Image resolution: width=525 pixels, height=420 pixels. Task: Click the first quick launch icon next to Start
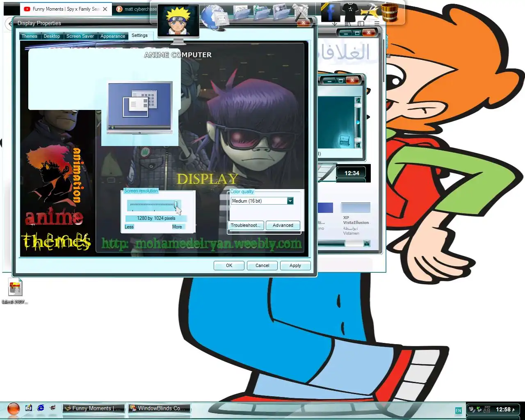coord(29,408)
